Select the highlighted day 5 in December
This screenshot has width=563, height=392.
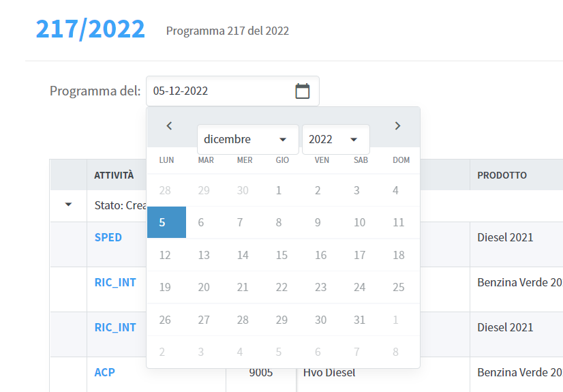click(x=166, y=222)
